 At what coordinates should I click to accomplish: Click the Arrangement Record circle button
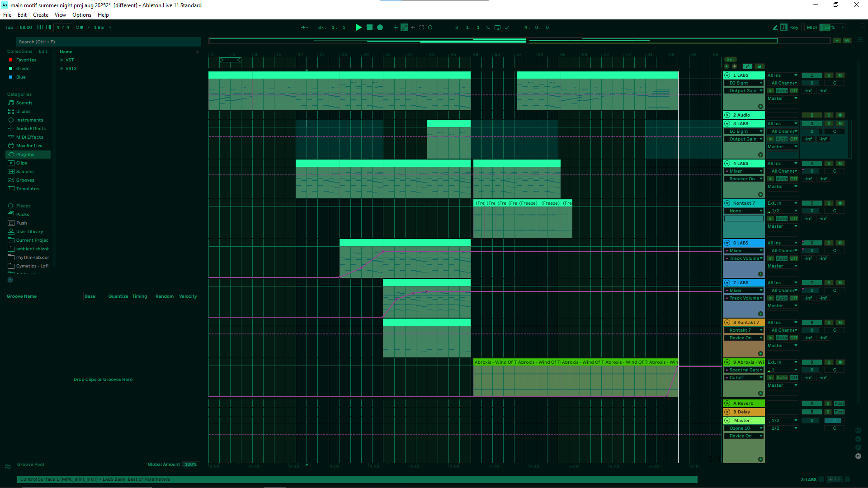pyautogui.click(x=380, y=28)
